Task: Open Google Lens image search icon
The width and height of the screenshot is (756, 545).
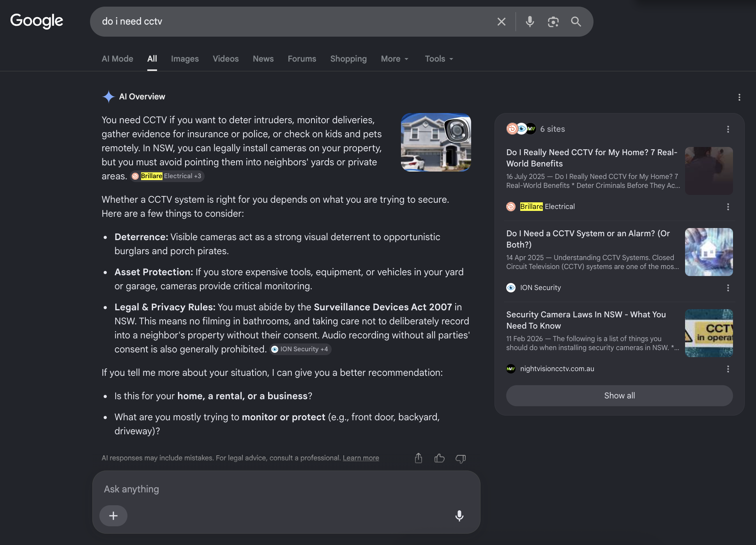Action: click(553, 22)
